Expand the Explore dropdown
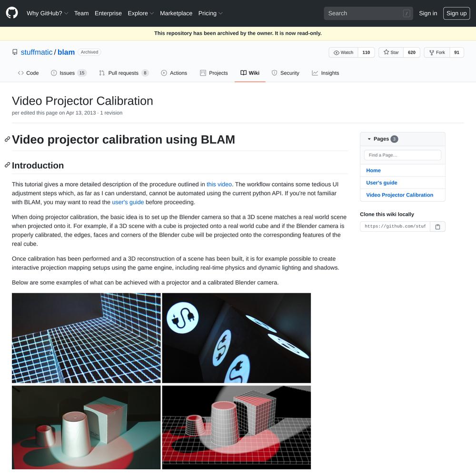The height and width of the screenshot is (476, 476). tap(140, 13)
